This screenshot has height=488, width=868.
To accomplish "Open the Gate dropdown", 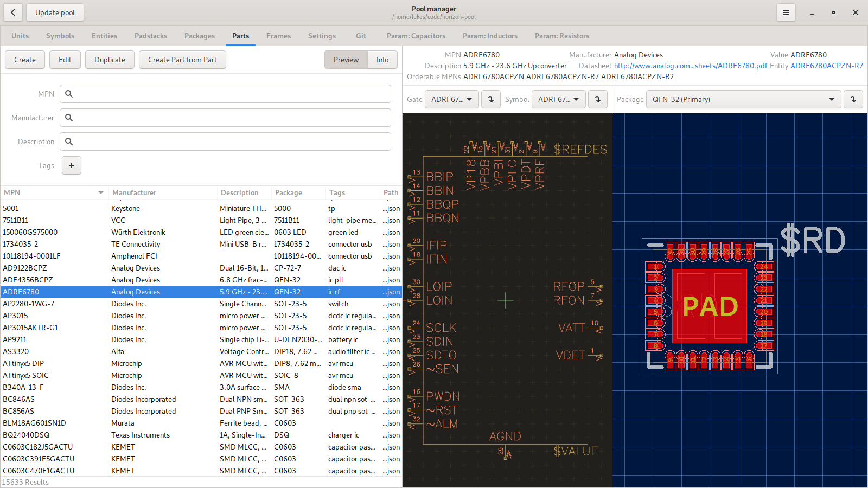I will click(x=451, y=99).
